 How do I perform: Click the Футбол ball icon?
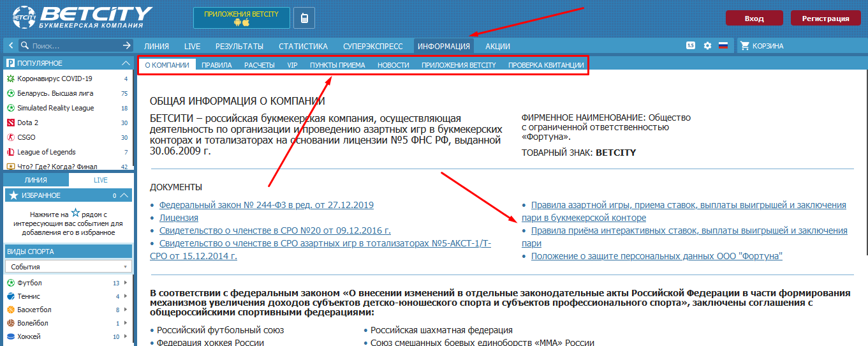coord(10,283)
